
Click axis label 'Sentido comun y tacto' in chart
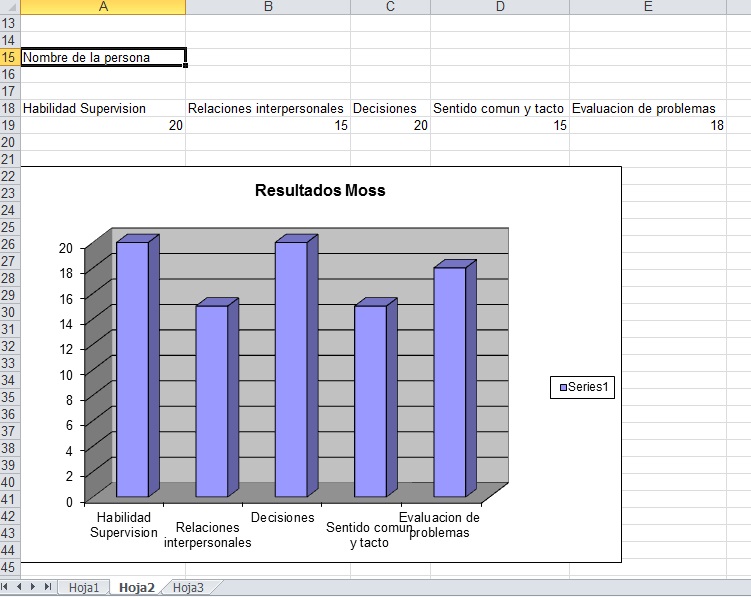point(369,535)
